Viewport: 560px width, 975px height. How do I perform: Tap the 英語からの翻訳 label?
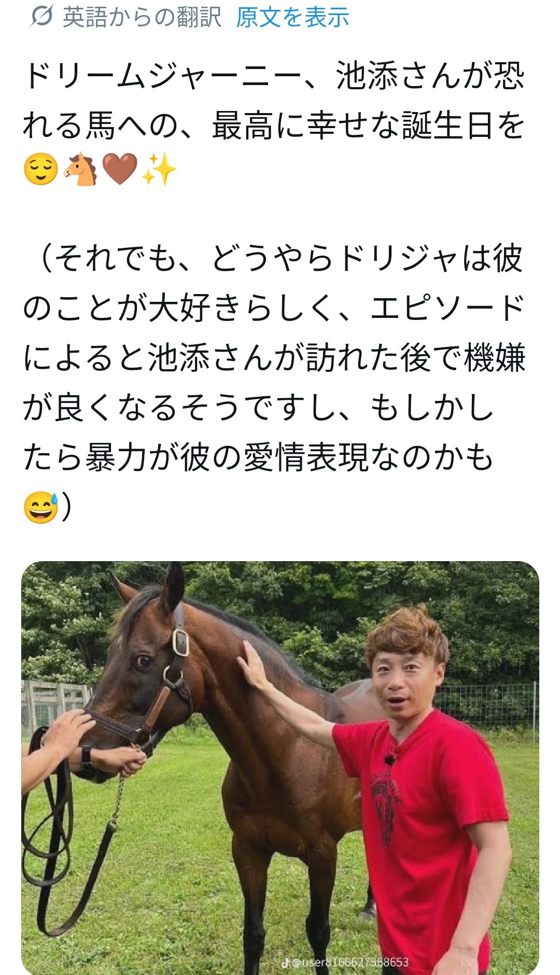(142, 17)
